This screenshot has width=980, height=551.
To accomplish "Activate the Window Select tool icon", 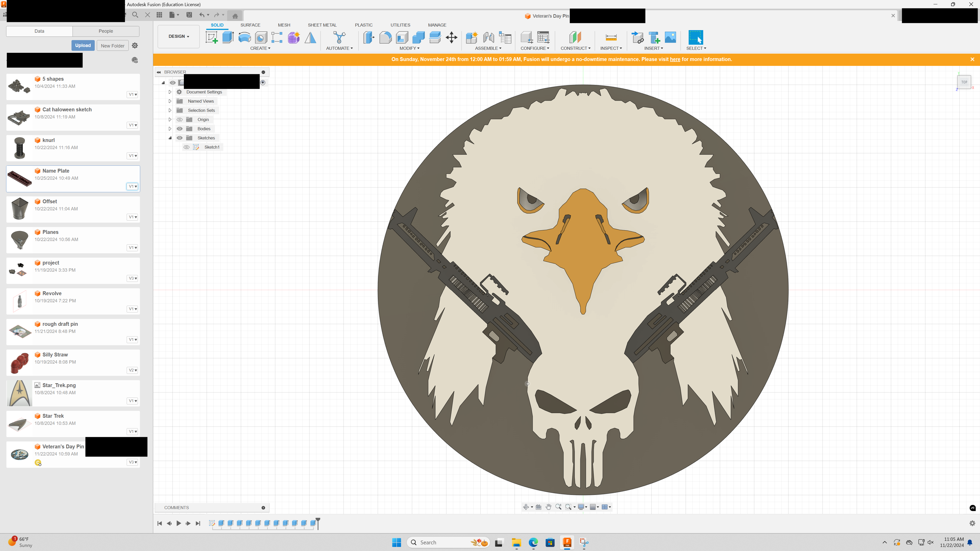I will click(x=696, y=37).
